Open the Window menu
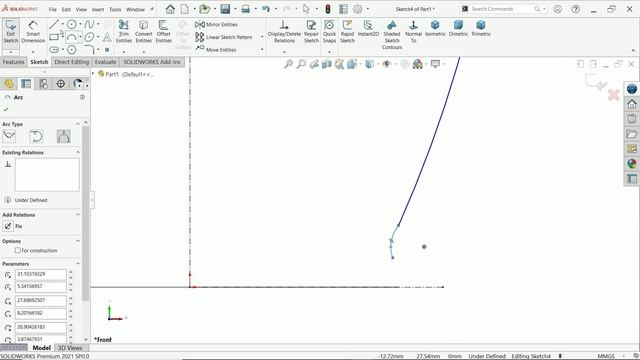The height and width of the screenshot is (360, 640). click(x=135, y=9)
